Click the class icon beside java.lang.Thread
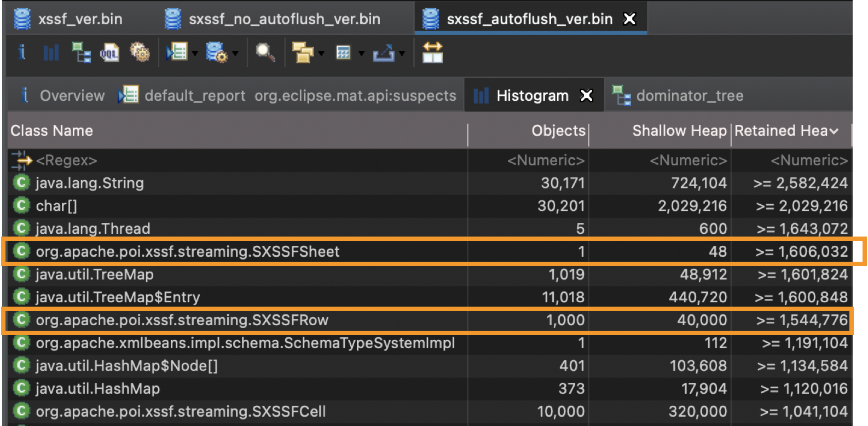Viewport: 868px width, 426px height. pyautogui.click(x=21, y=228)
